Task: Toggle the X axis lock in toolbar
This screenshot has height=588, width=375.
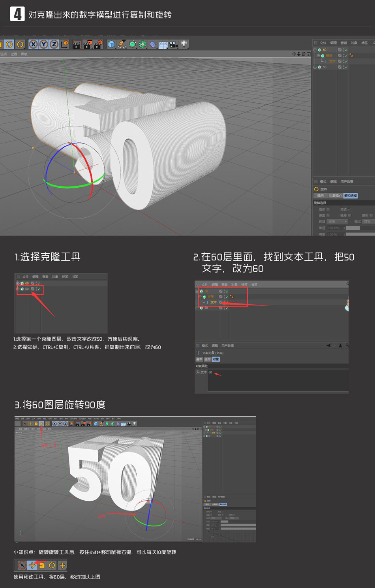Action: (x=33, y=44)
